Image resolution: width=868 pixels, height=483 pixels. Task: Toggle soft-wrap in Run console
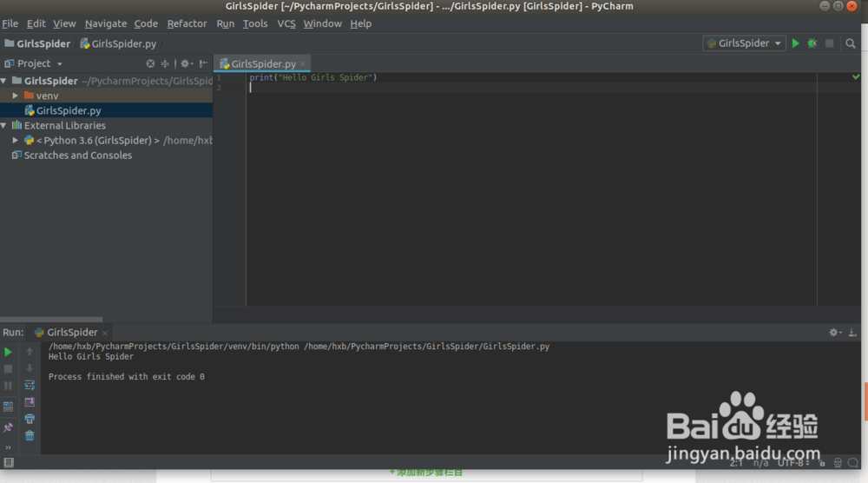[x=30, y=385]
